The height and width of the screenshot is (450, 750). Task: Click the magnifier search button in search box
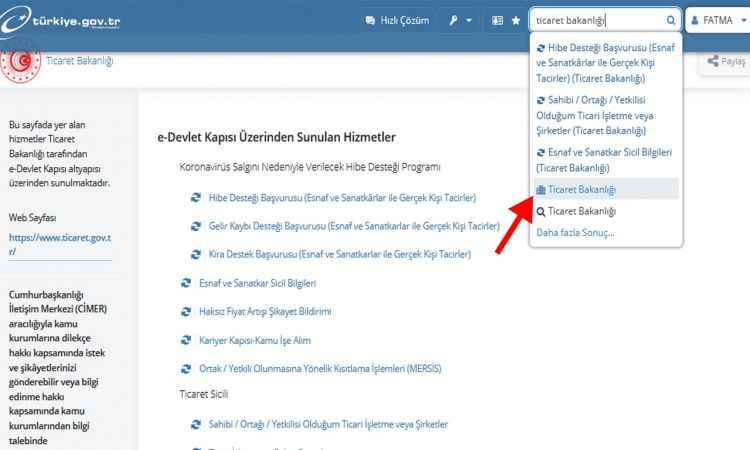pos(671,21)
